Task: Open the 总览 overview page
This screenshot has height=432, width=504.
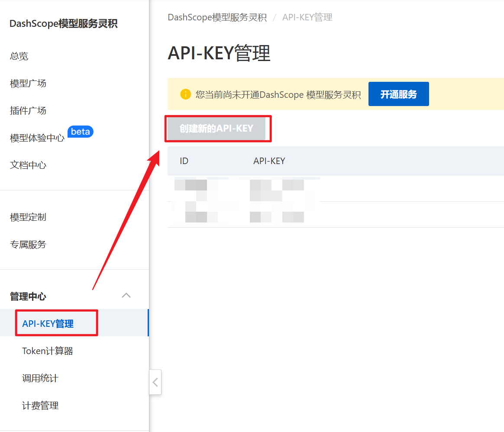Action: click(x=19, y=56)
